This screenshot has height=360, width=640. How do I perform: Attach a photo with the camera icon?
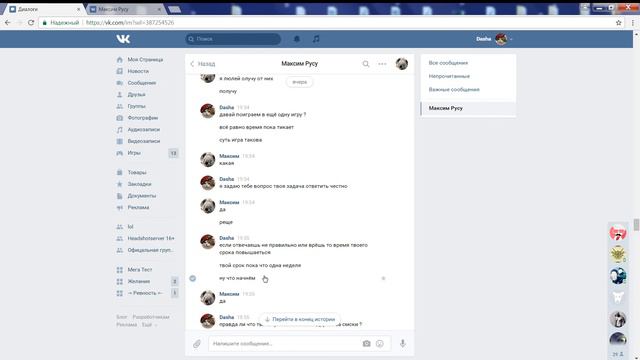(367, 344)
